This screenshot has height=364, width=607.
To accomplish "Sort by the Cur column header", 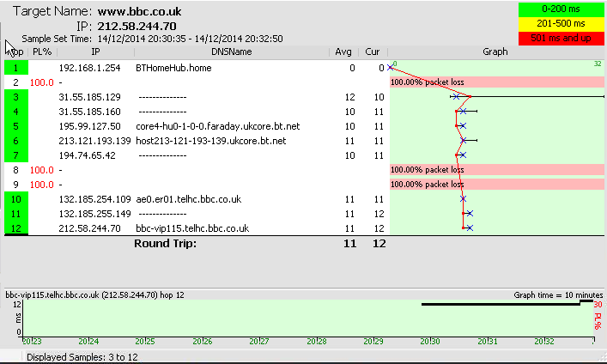I will pos(373,52).
